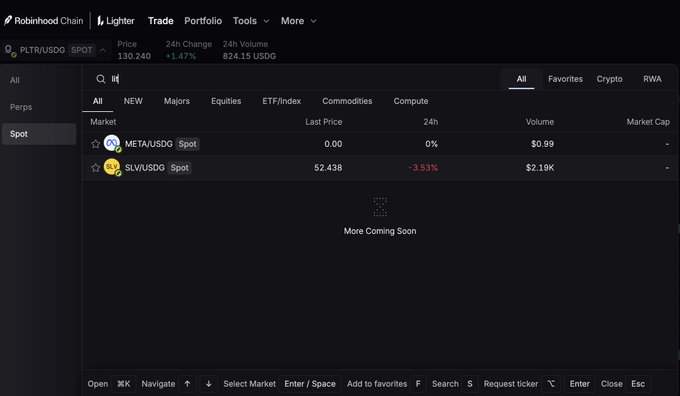
Task: Select the All filter at top right
Action: [521, 79]
